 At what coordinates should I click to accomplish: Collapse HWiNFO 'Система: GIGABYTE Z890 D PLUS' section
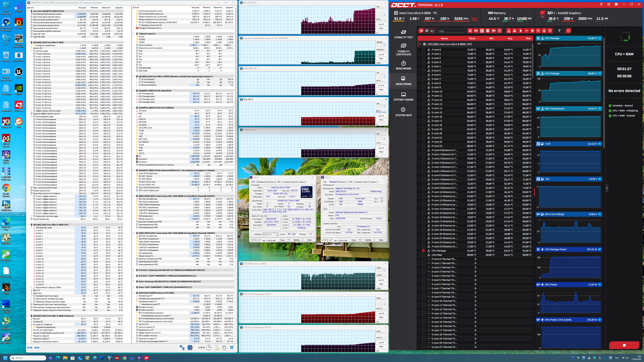pos(28,11)
